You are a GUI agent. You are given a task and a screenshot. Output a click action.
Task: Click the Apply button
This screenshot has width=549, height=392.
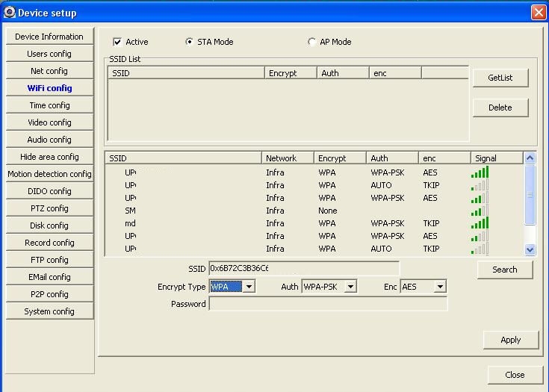[510, 340]
